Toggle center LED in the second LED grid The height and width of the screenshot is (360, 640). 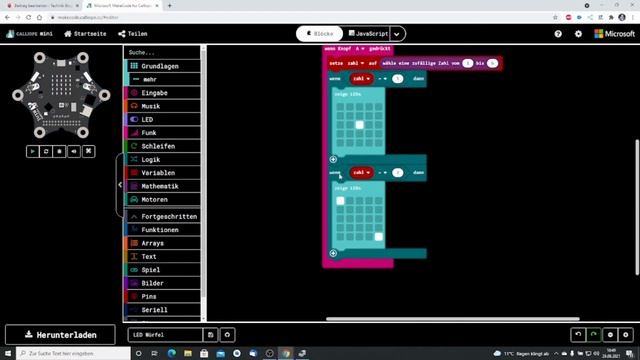(x=360, y=218)
